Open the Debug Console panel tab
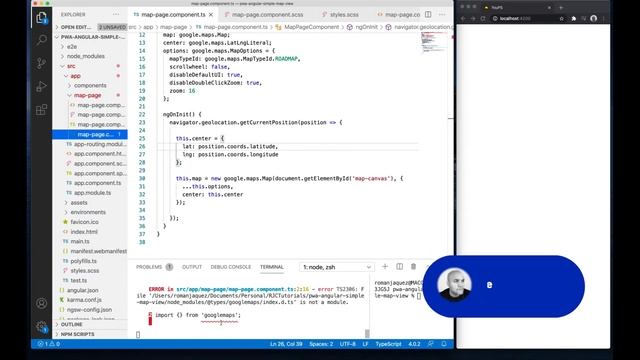This screenshot has width=640, height=360. point(231,267)
